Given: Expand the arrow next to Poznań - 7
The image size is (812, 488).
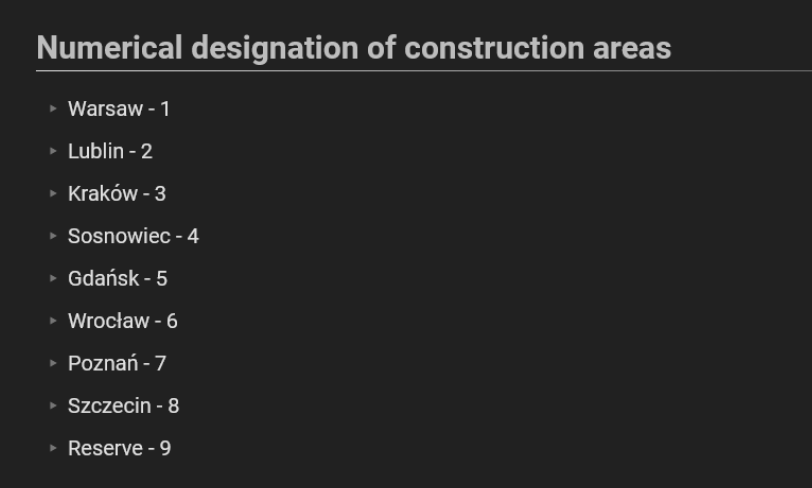Looking at the screenshot, I should tap(53, 364).
